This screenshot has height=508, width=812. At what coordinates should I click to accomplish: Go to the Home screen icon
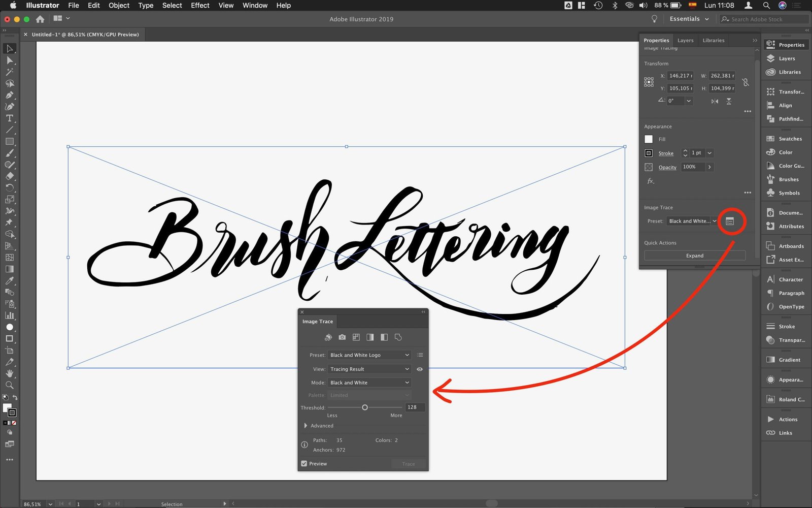click(40, 19)
